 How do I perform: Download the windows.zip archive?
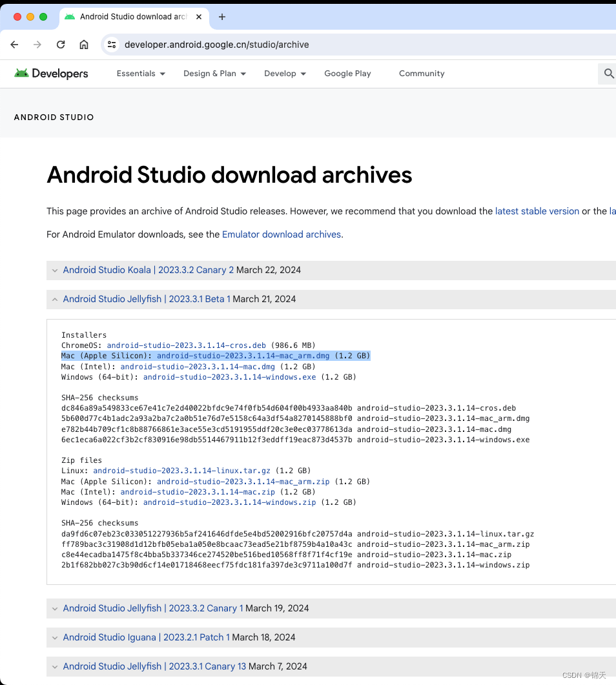coord(229,502)
